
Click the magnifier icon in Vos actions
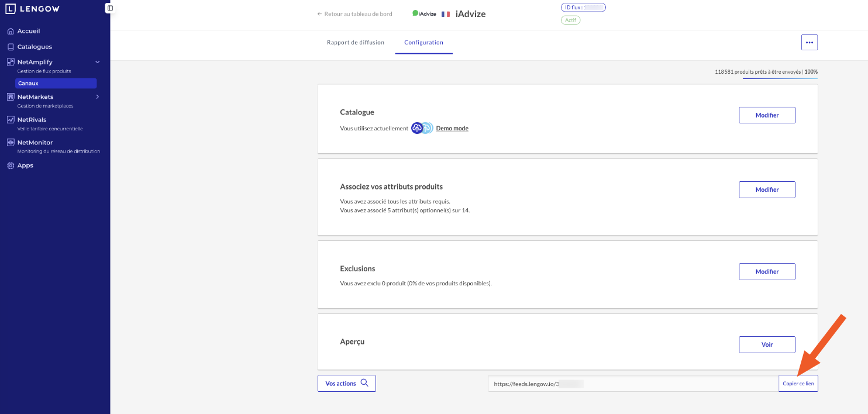364,383
